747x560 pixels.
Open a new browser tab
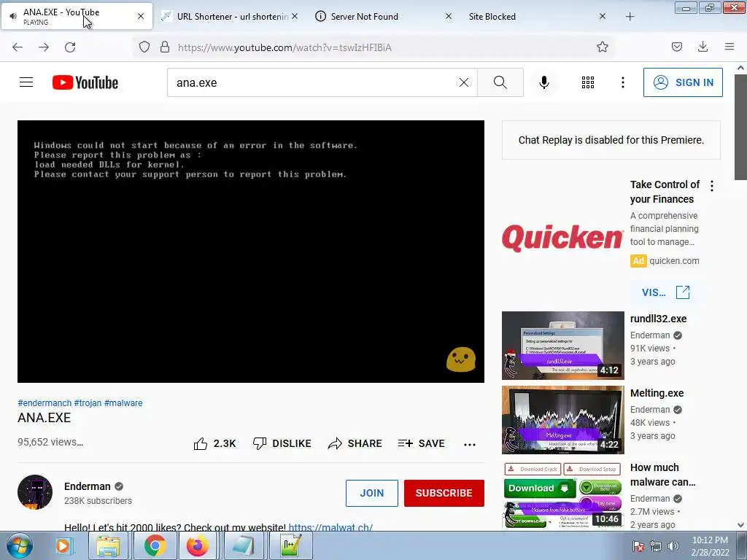coord(630,17)
